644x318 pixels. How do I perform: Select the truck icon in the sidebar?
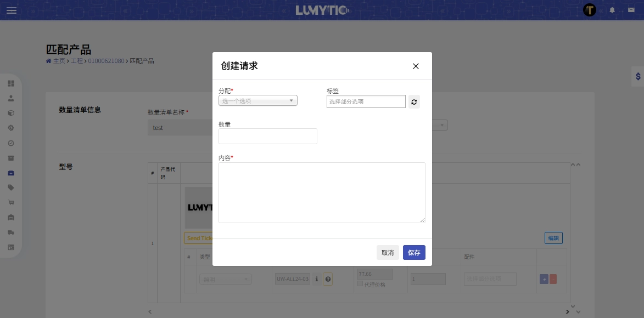coord(11,232)
